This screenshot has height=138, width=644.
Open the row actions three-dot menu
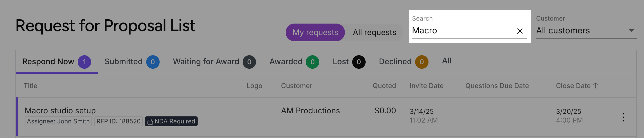(x=623, y=117)
